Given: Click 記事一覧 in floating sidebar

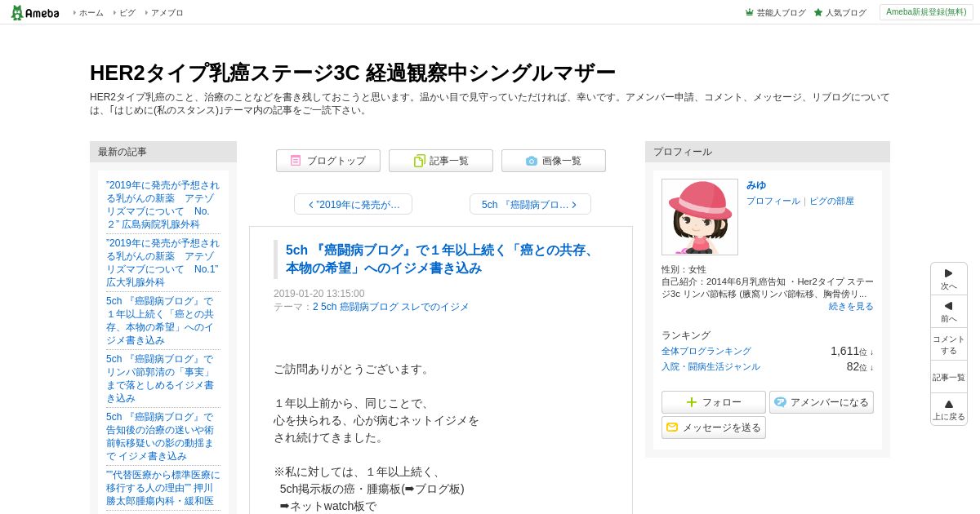Looking at the screenshot, I should point(948,377).
